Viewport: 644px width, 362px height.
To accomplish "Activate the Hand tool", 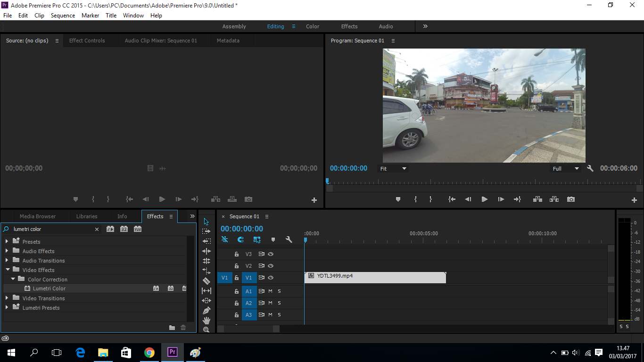I will (x=206, y=320).
